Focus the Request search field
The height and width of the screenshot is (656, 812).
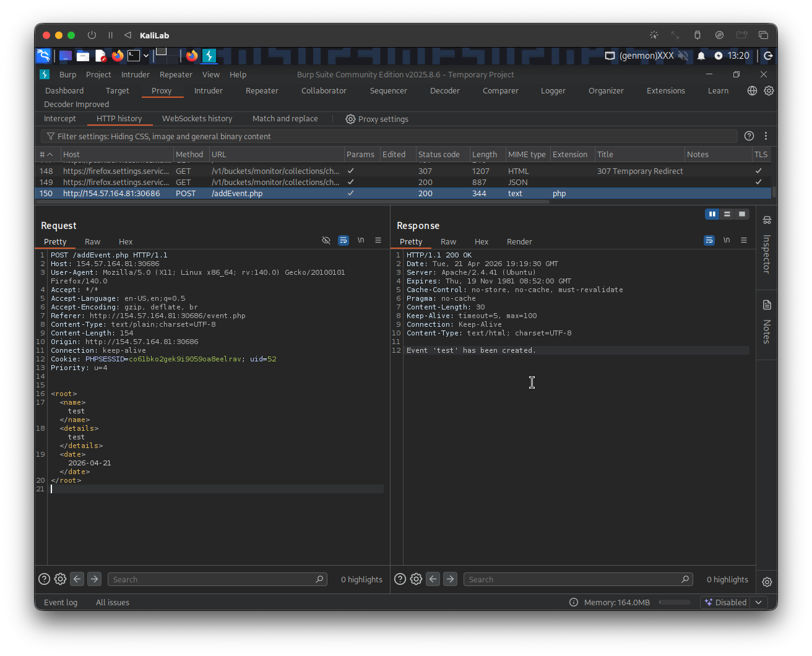pyautogui.click(x=217, y=579)
